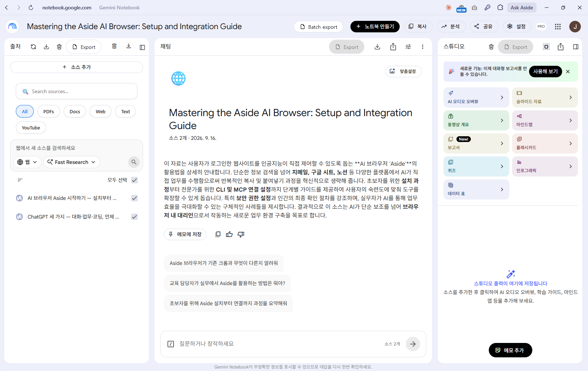Click the Batch export button

(x=318, y=27)
